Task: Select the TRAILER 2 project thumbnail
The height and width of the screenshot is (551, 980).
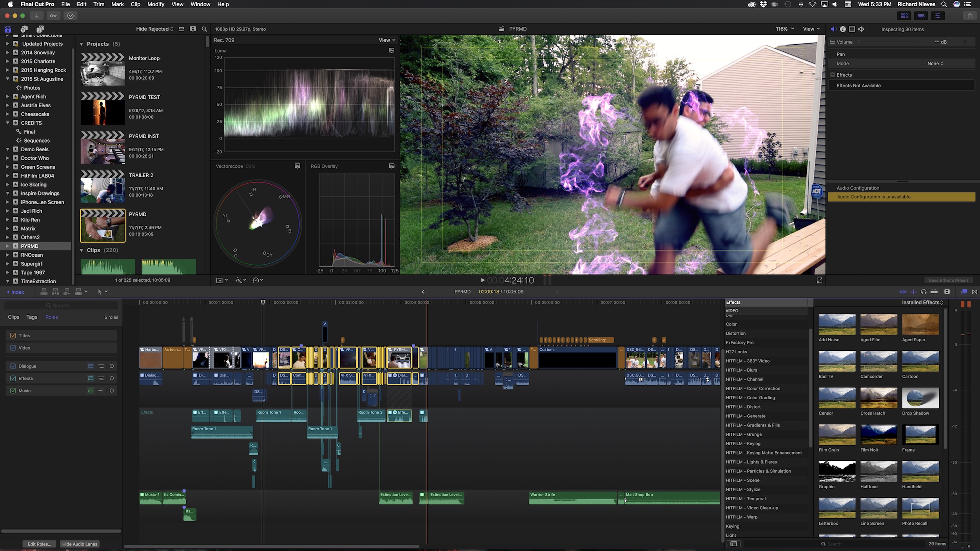Action: [103, 187]
